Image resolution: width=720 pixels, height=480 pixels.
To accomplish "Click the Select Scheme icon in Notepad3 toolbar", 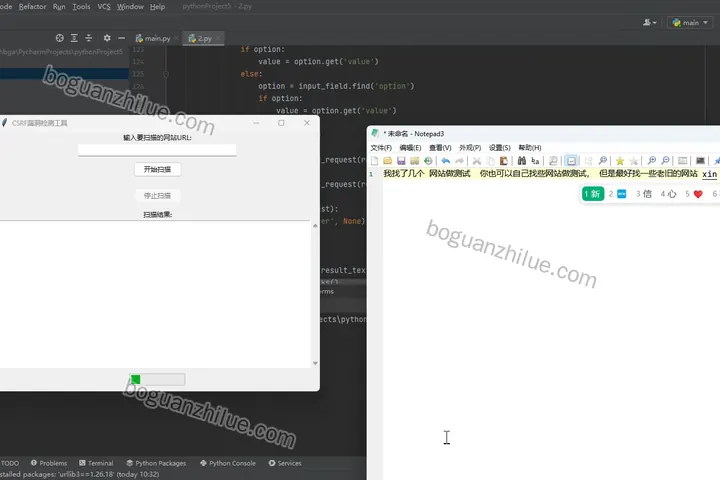I will pyautogui.click(x=683, y=161).
